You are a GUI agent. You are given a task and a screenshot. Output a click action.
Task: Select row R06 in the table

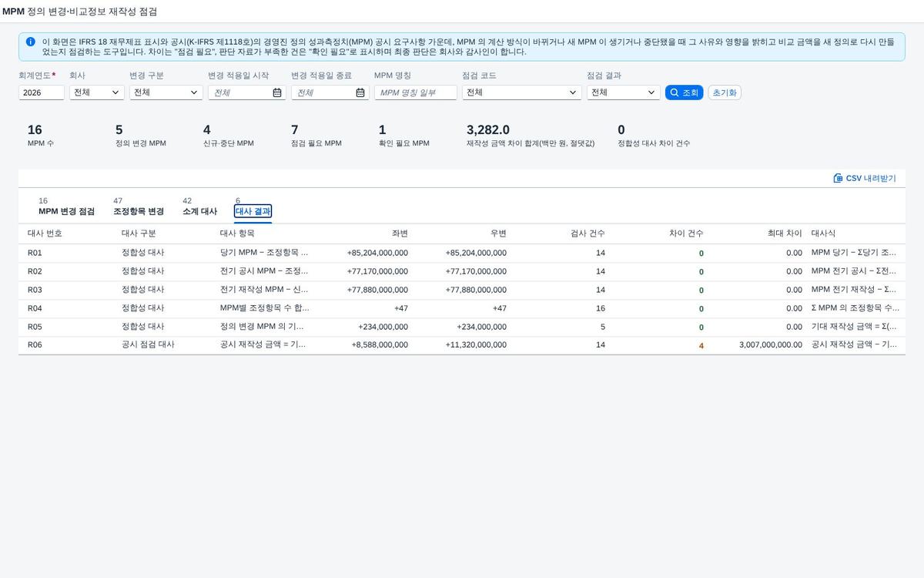[x=462, y=345]
